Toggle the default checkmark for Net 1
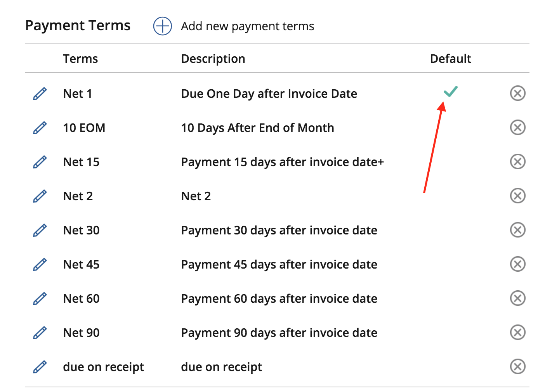 pos(450,92)
